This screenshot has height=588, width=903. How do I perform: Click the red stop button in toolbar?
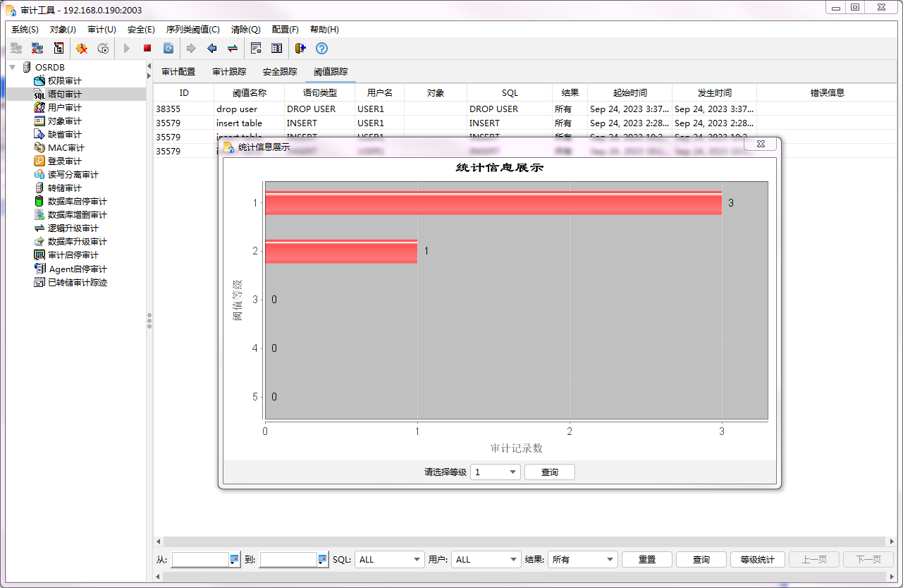147,49
